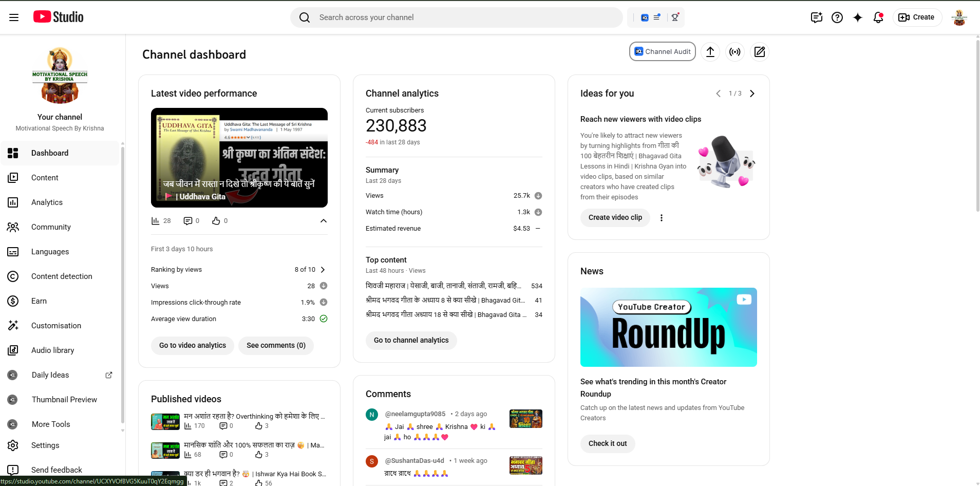Open the Audio library
This screenshot has height=486, width=980.
point(52,350)
